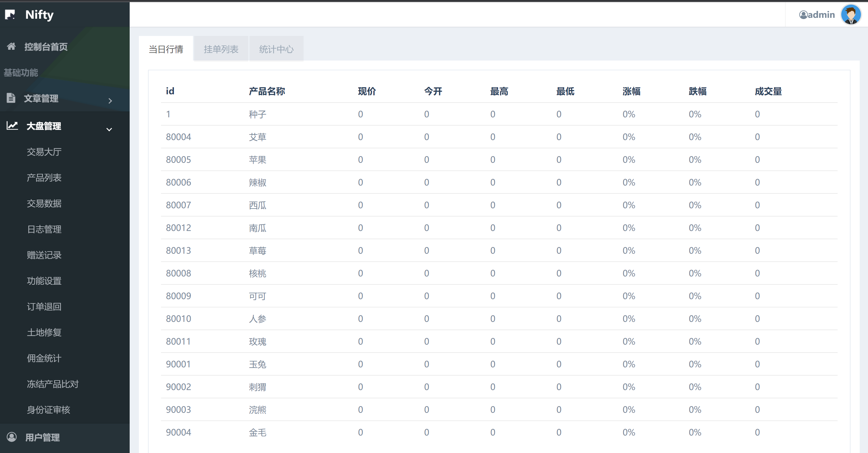Screen dimensions: 868x453
Task: Click the user circle icon for 用户管理
Action: click(x=11, y=437)
